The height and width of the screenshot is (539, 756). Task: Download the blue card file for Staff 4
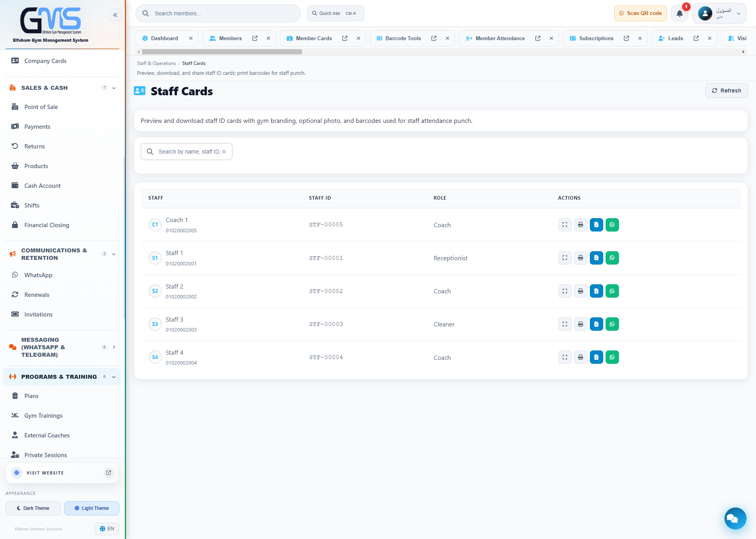coord(596,357)
